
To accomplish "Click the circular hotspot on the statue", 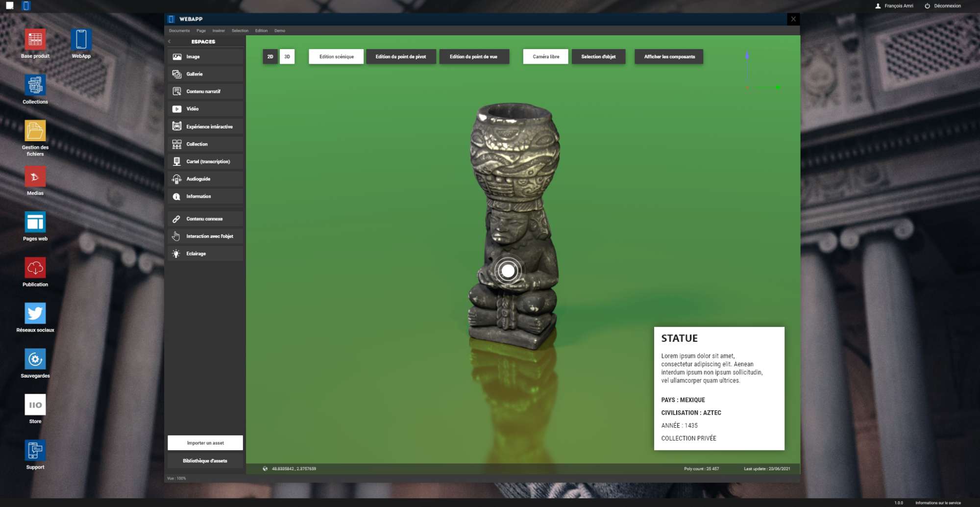I will 508,271.
